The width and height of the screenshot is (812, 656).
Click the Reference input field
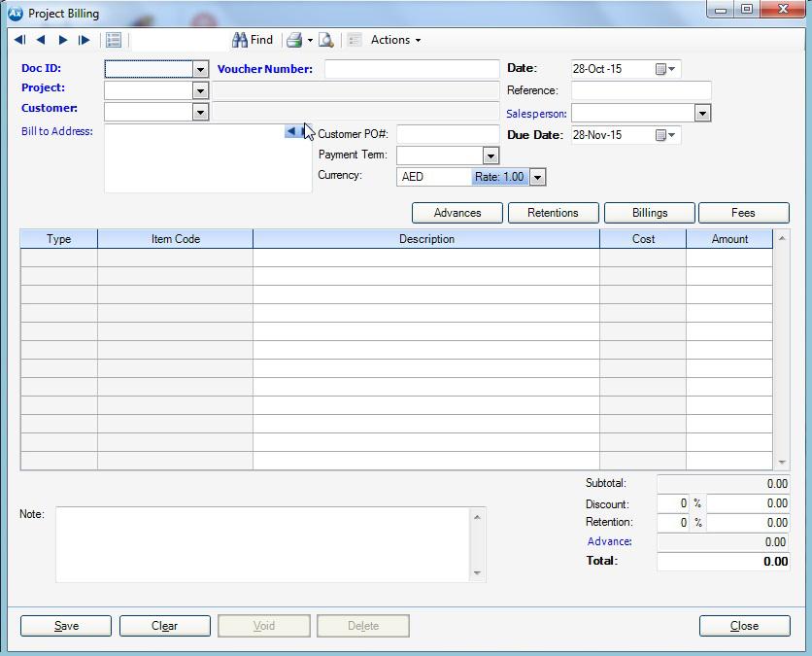(641, 90)
